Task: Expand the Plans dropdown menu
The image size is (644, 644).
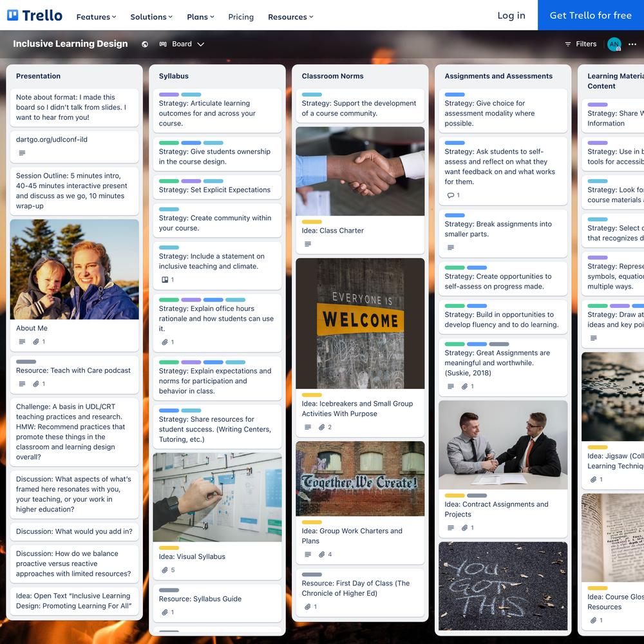Action: click(200, 17)
